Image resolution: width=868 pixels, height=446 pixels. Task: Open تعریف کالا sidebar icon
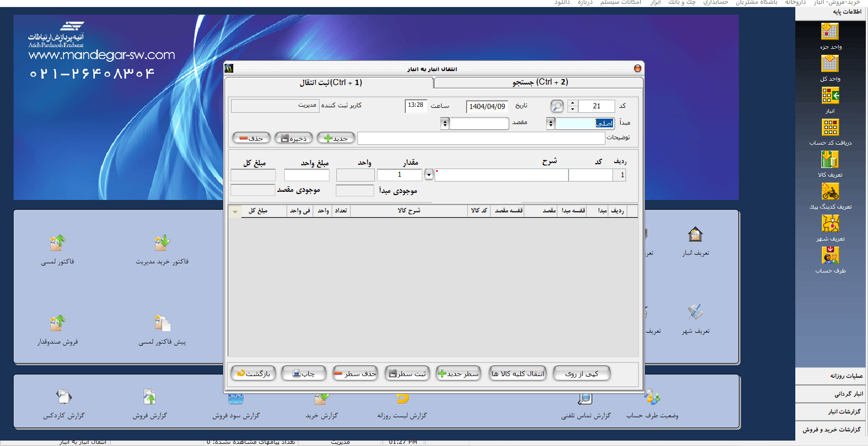(830, 160)
